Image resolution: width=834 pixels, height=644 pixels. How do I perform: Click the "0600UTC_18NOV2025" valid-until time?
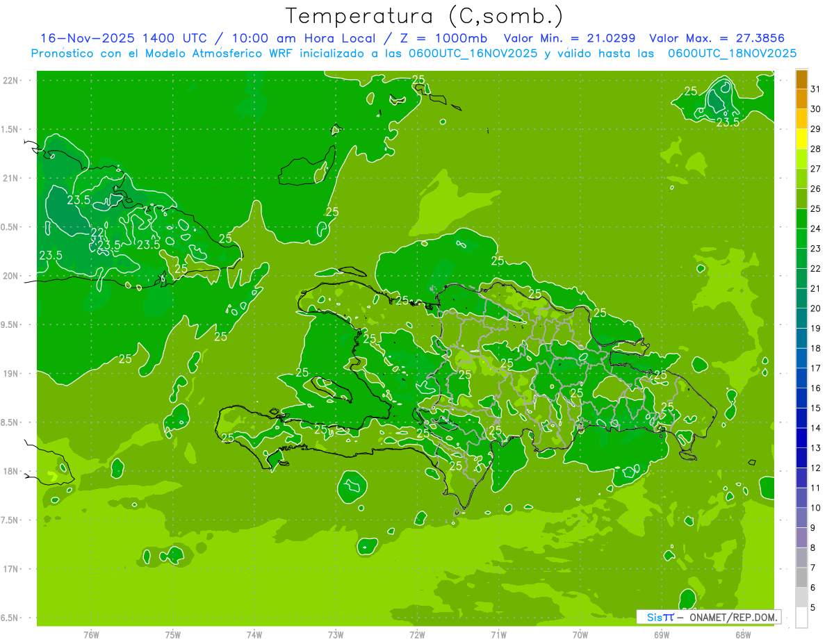[733, 53]
